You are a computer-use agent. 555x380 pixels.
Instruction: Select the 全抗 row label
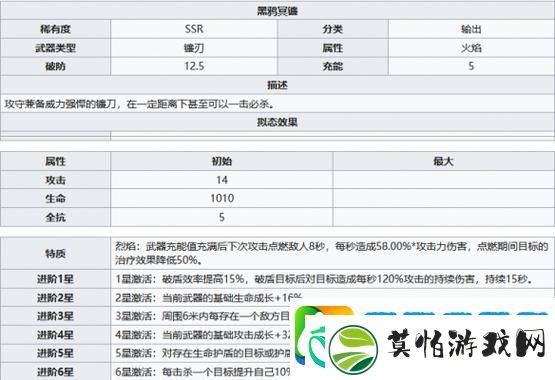click(55, 217)
